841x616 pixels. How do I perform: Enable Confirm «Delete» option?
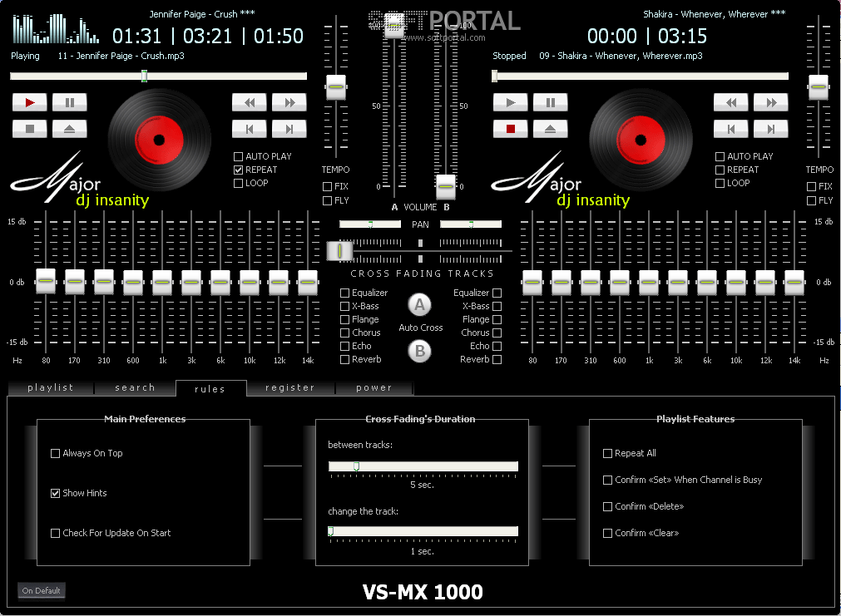click(608, 506)
